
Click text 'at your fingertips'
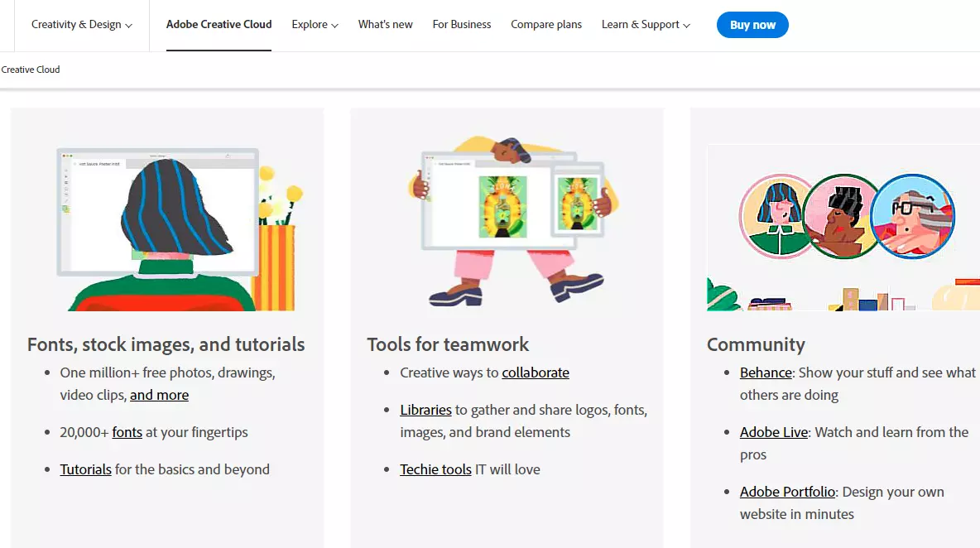point(197,432)
